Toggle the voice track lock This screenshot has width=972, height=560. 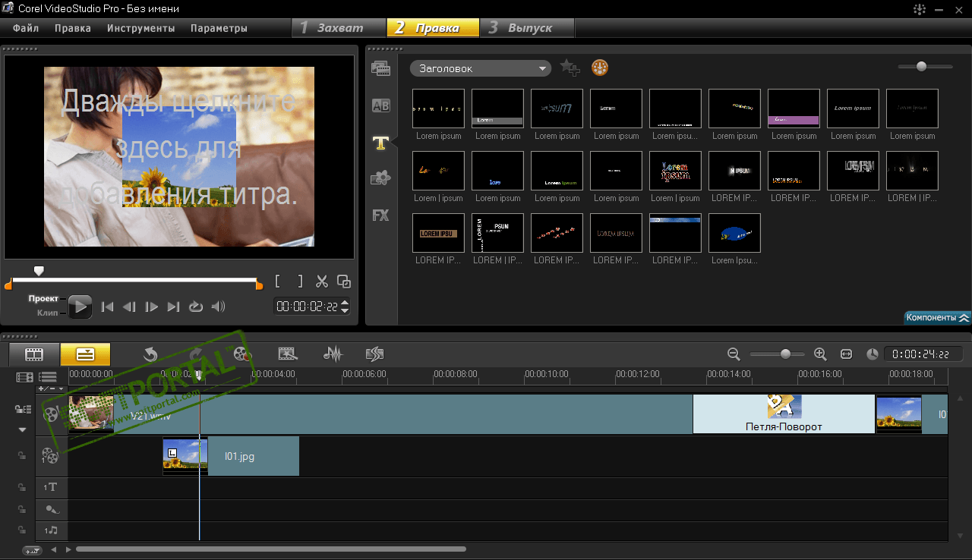(22, 509)
